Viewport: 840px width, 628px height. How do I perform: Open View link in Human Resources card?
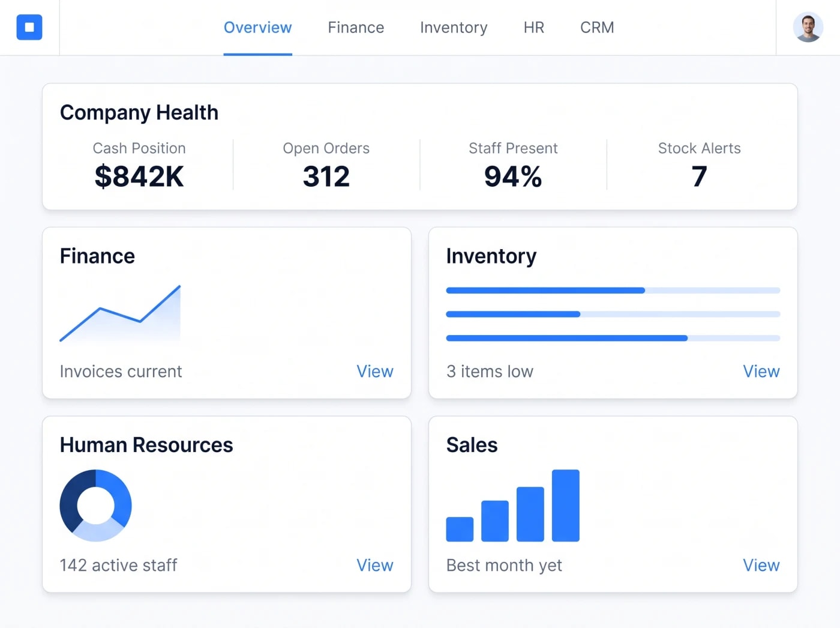click(375, 566)
